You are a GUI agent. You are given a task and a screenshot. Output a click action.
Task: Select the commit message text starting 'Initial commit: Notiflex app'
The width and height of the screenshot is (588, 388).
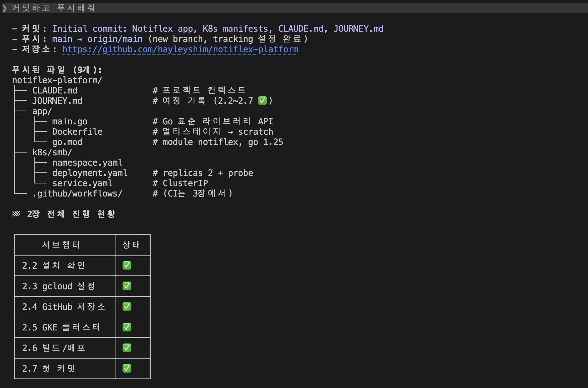click(x=218, y=29)
